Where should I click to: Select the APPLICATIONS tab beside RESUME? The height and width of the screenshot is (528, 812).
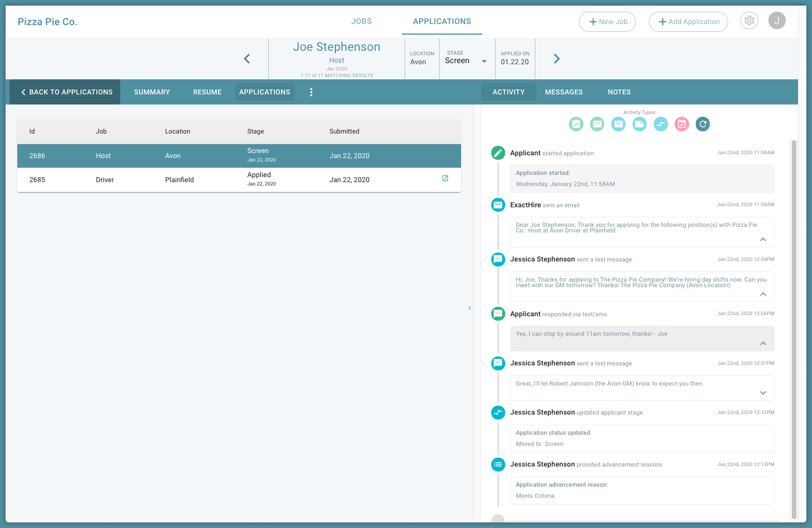(265, 92)
